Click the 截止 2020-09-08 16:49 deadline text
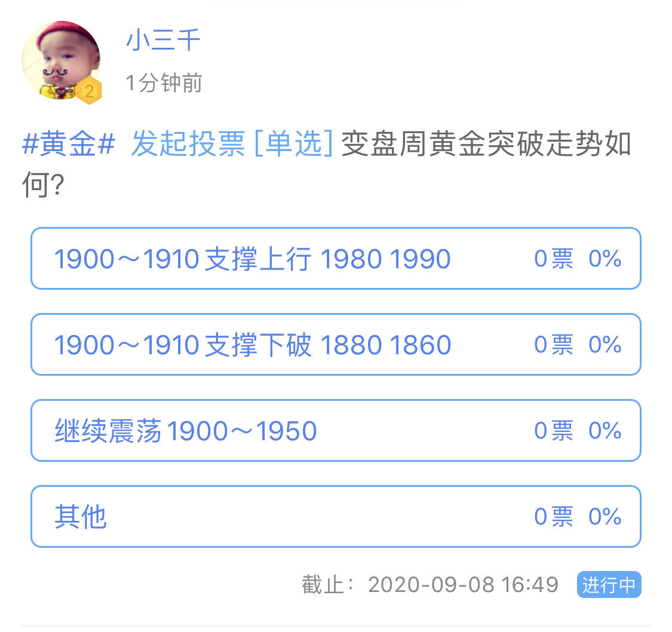The image size is (672, 632). click(430, 584)
